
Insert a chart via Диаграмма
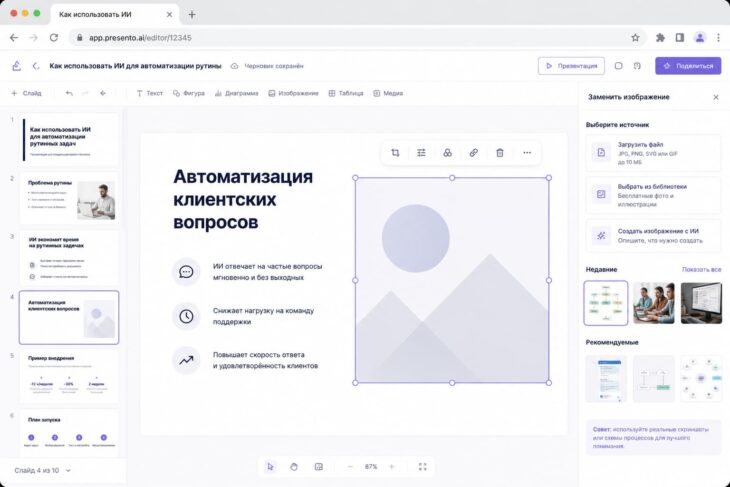coord(237,93)
